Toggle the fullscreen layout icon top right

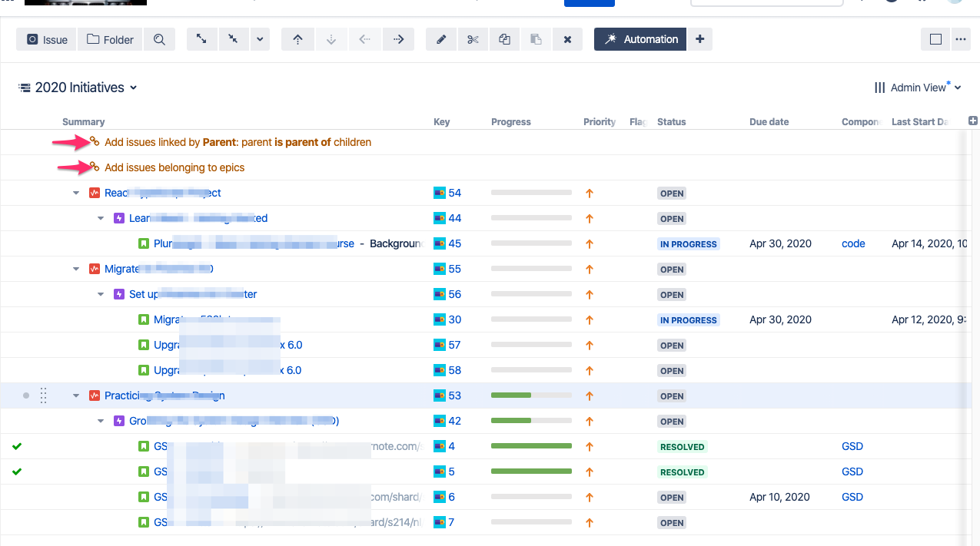(935, 39)
